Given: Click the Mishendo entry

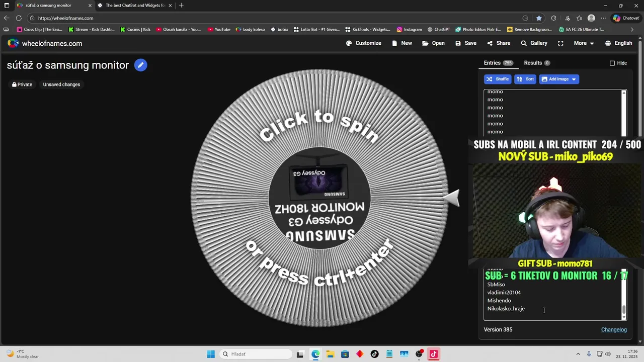Looking at the screenshot, I should 499,301.
